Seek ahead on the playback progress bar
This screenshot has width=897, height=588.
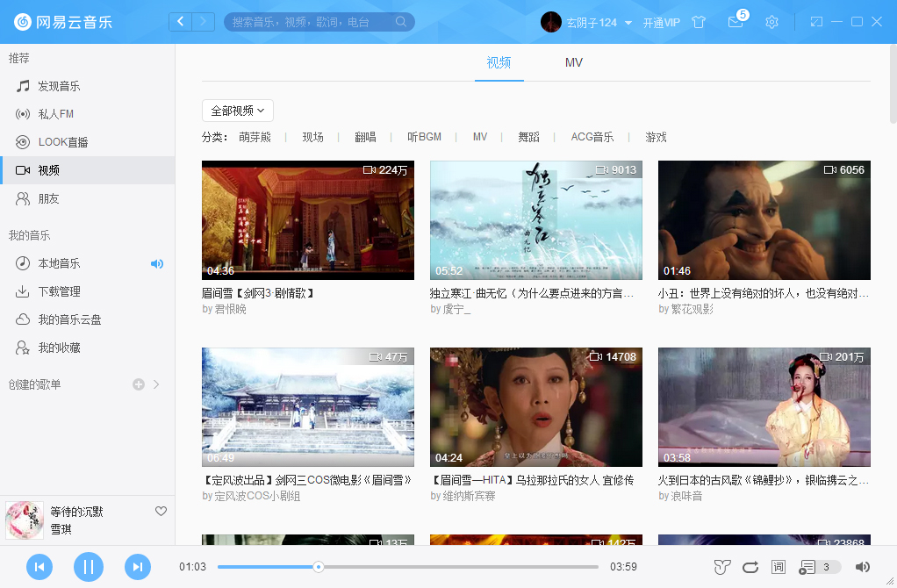439,567
